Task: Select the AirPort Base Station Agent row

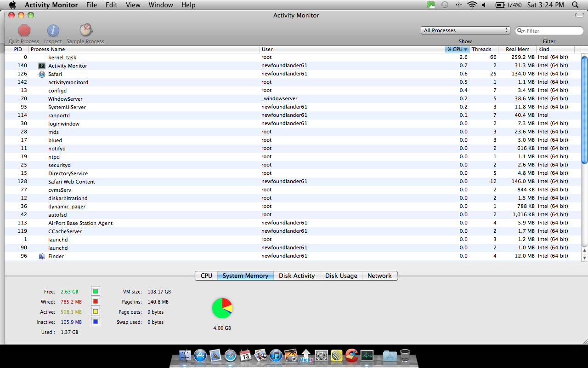Action: 293,223
